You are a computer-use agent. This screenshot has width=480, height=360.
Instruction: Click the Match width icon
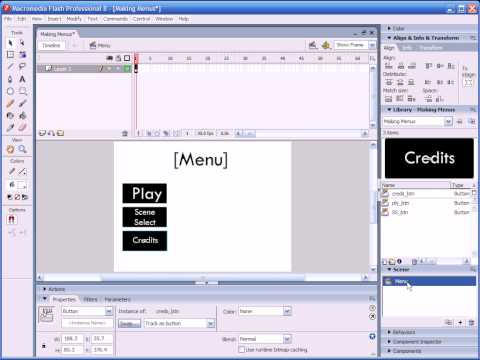coord(389,99)
